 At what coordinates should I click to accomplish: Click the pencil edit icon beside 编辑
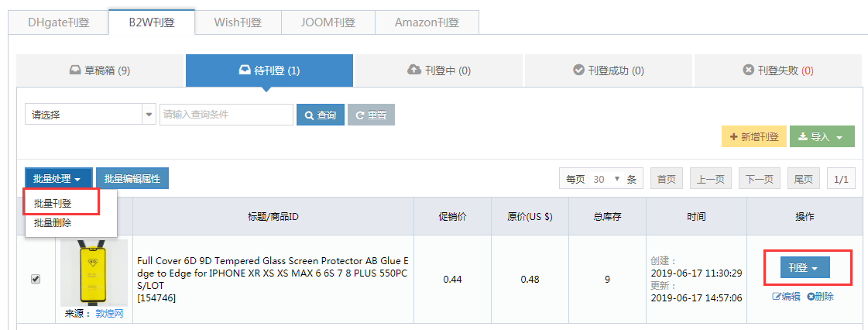(x=776, y=297)
